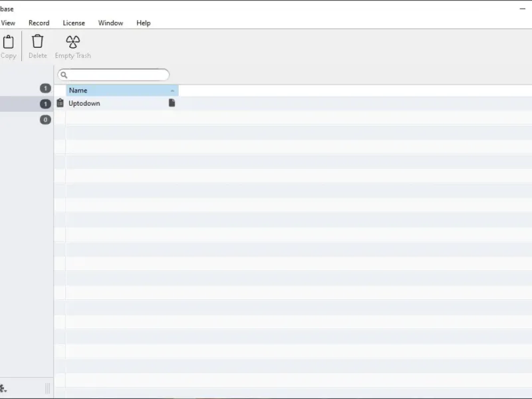Click the sort arrow in Name column
Image resolution: width=532 pixels, height=399 pixels.
172,90
